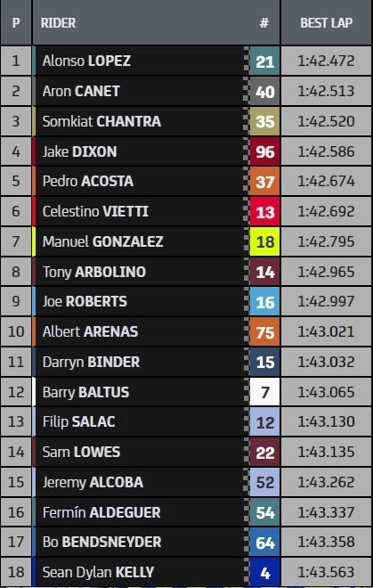
Task: Select the white number 7 badge
Action: 264,392
